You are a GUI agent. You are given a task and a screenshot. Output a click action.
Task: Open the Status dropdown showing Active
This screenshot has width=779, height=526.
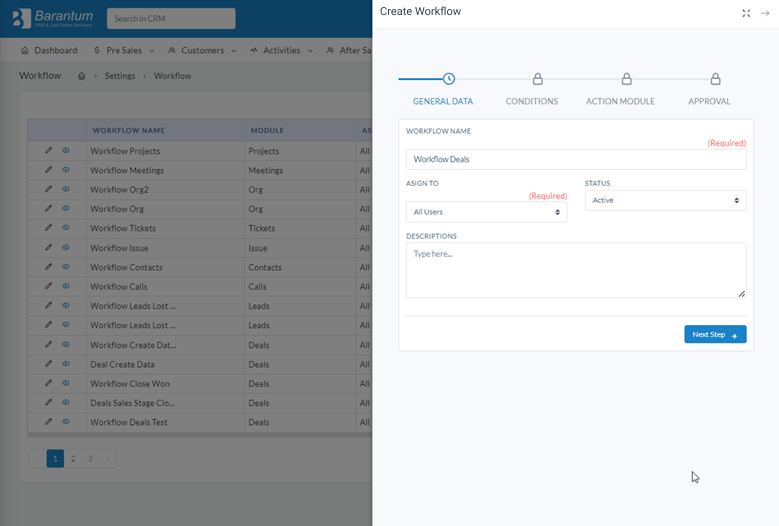[x=665, y=200]
